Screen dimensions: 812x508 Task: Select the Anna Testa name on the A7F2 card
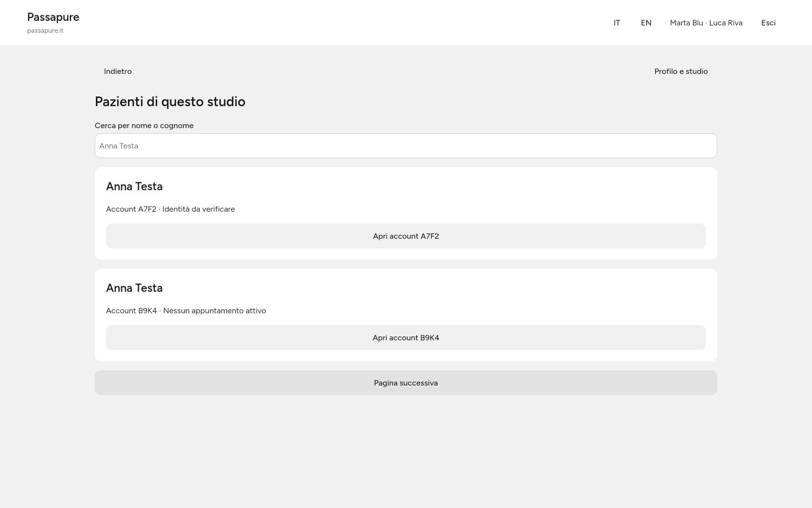pyautogui.click(x=134, y=186)
